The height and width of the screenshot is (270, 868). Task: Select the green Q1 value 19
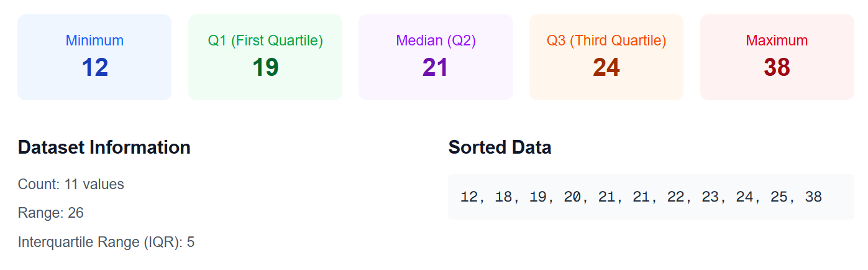tap(265, 67)
